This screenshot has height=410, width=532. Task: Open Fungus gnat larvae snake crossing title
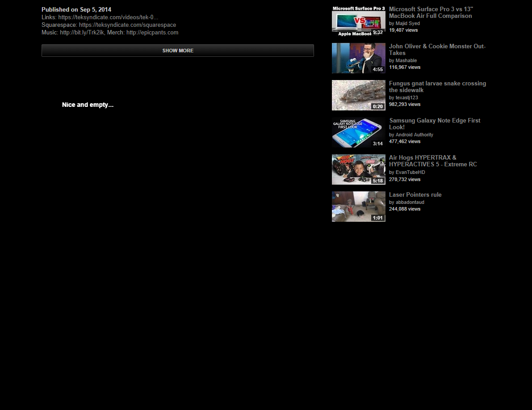(x=437, y=87)
